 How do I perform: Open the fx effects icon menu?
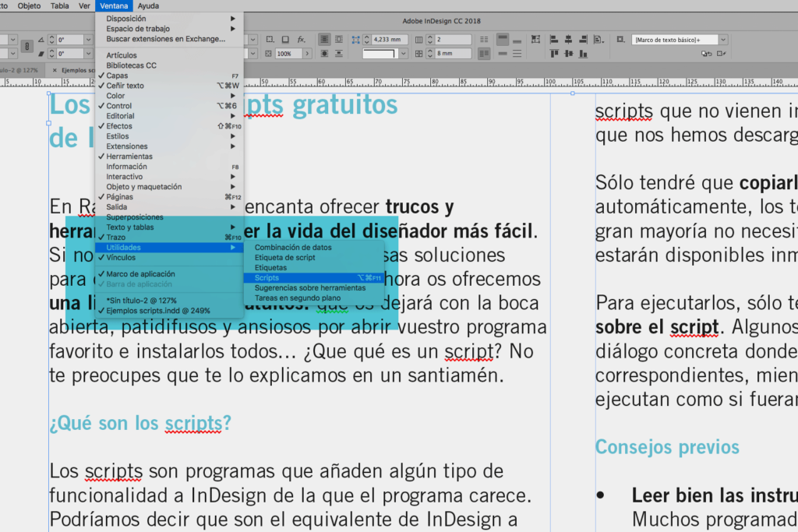pos(302,39)
